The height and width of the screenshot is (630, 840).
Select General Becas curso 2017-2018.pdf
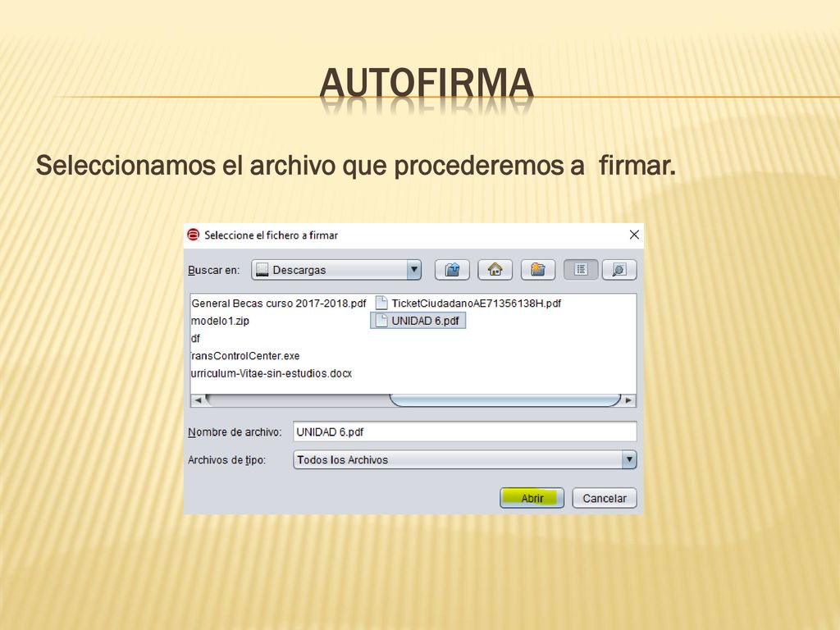(279, 304)
